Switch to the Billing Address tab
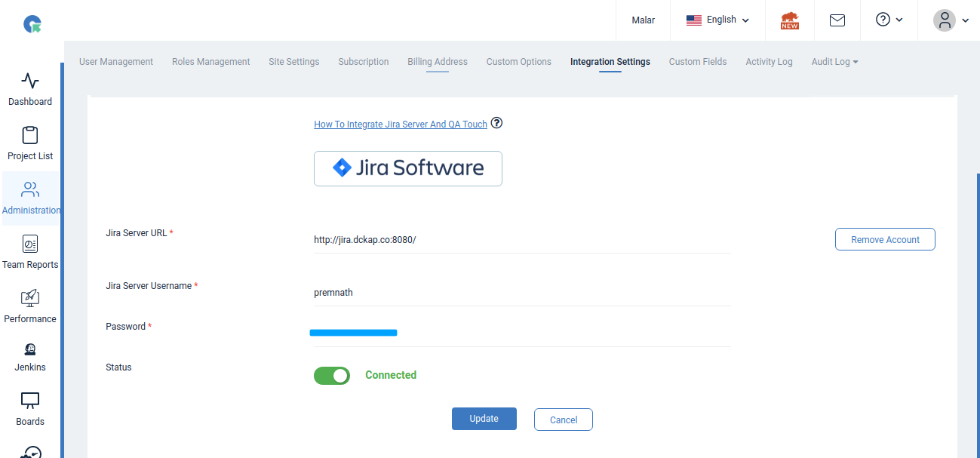Image resolution: width=980 pixels, height=458 pixels. pos(437,61)
